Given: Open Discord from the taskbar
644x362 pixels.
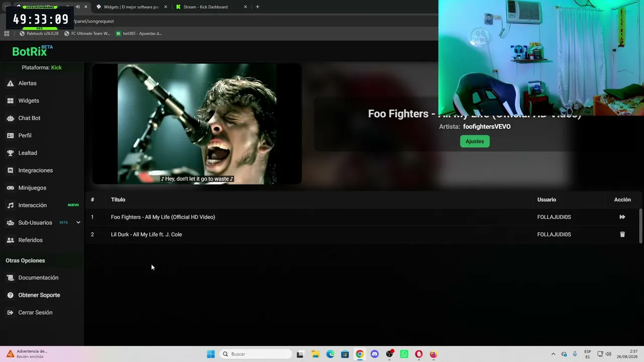Looking at the screenshot, I should pos(374,354).
